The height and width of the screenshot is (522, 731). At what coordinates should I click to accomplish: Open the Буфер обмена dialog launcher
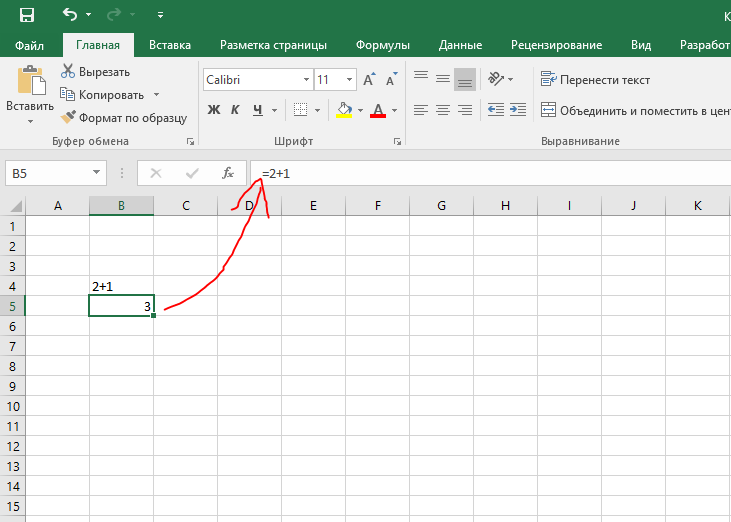(x=190, y=141)
